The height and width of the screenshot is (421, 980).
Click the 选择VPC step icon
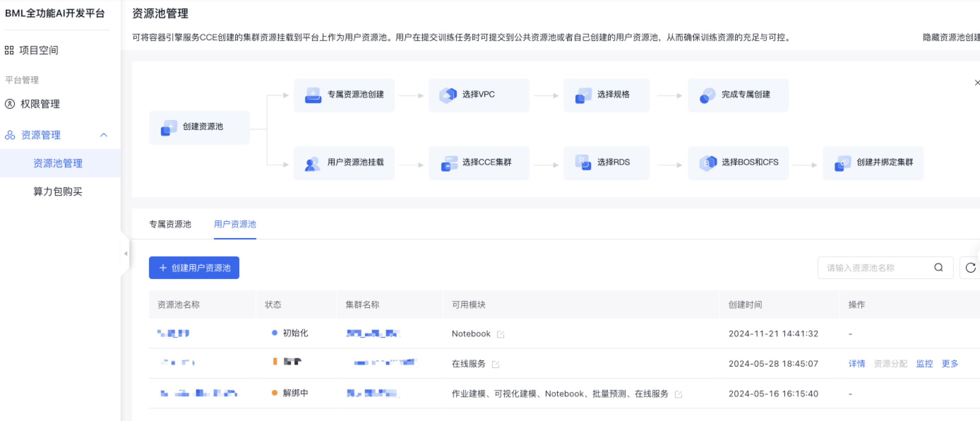click(448, 95)
